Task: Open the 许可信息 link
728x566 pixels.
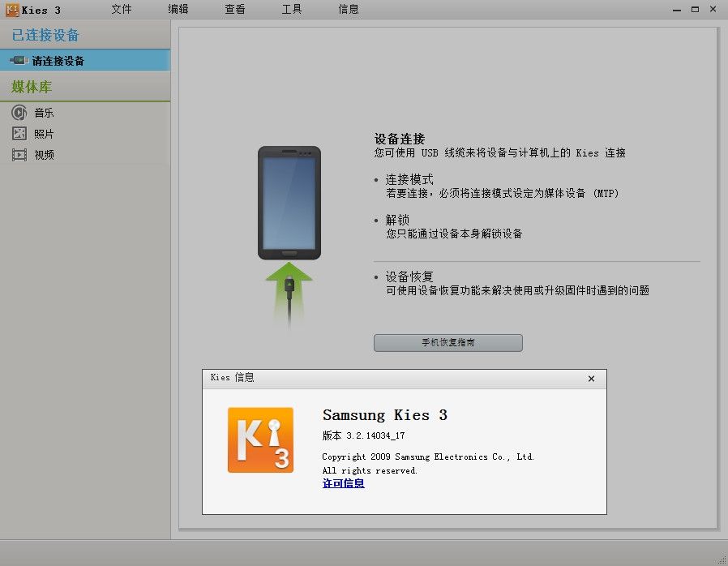Action: tap(343, 483)
